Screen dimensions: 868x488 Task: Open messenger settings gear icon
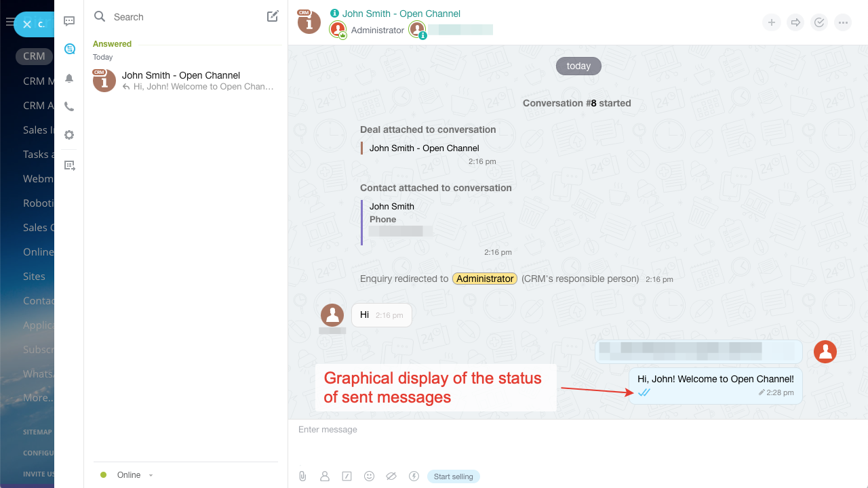[x=69, y=135]
